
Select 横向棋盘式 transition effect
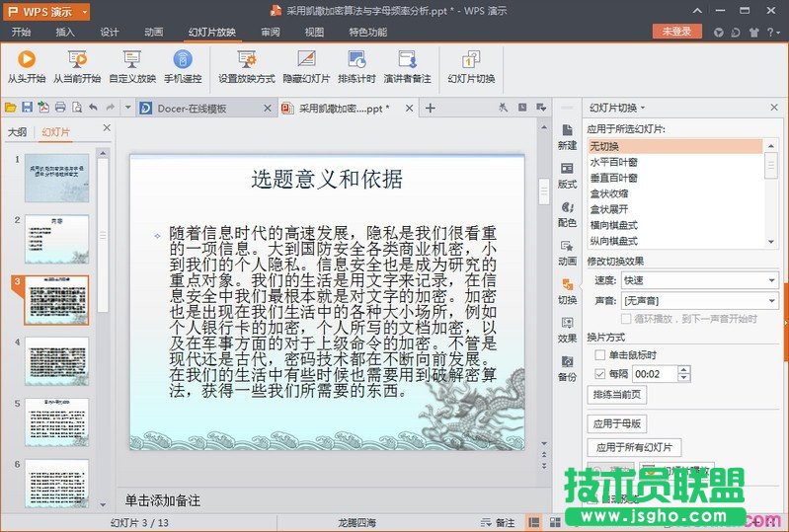(674, 225)
